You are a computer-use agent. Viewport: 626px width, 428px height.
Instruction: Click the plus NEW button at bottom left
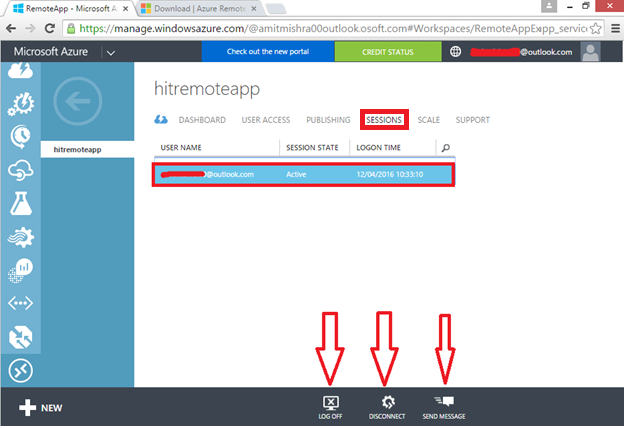coord(41,408)
